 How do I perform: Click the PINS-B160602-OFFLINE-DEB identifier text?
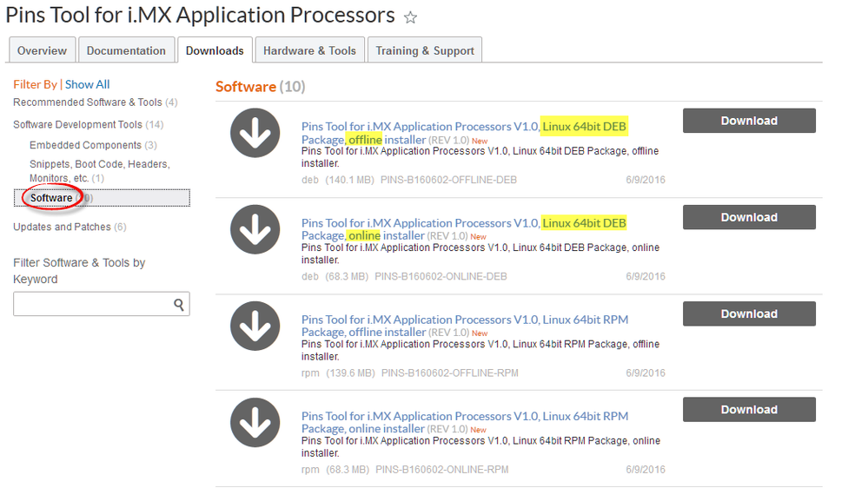point(448,180)
